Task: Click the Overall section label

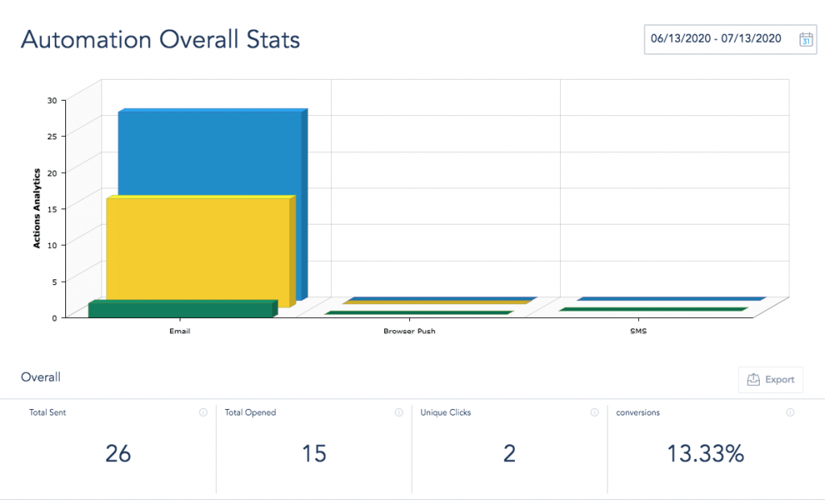Action: (40, 378)
